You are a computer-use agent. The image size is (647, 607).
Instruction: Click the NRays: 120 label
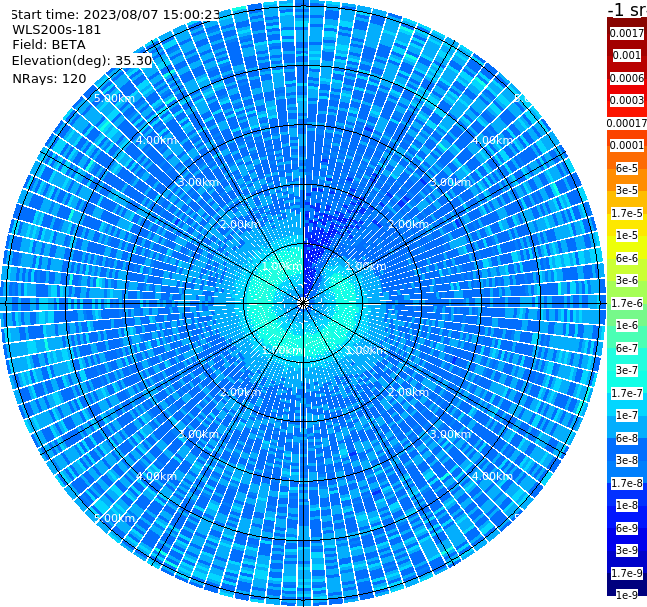coord(49,78)
